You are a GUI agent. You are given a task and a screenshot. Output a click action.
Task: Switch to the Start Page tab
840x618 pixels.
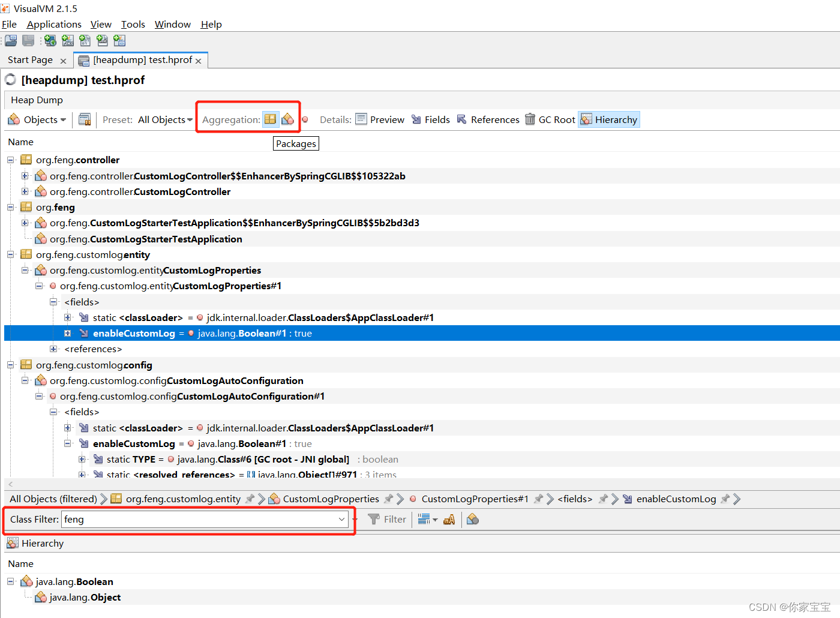coord(30,60)
